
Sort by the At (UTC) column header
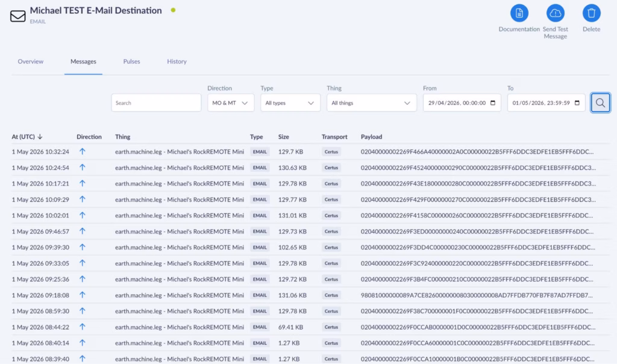(x=23, y=137)
